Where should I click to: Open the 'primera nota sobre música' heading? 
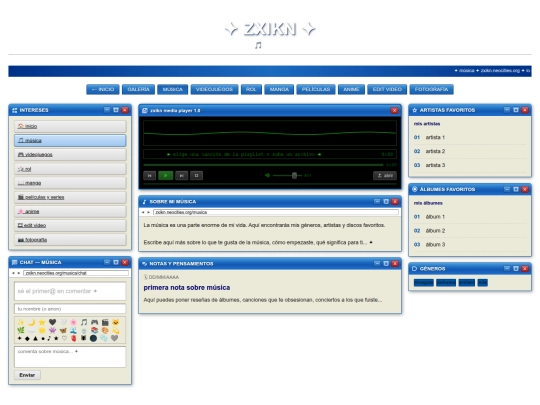[x=187, y=288]
